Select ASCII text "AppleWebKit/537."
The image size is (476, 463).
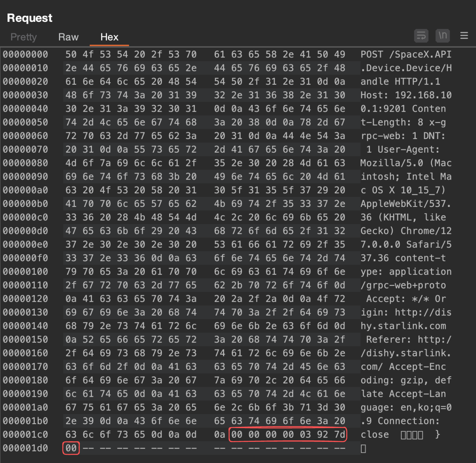click(406, 204)
